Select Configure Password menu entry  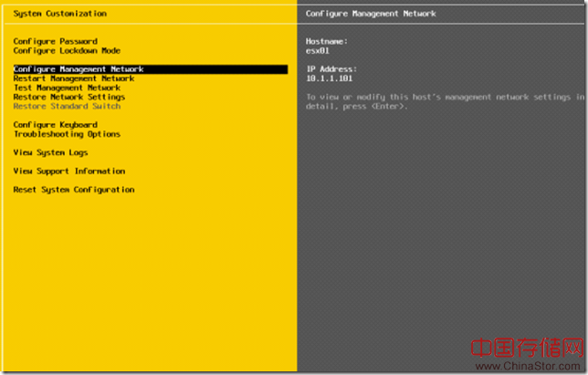(56, 41)
